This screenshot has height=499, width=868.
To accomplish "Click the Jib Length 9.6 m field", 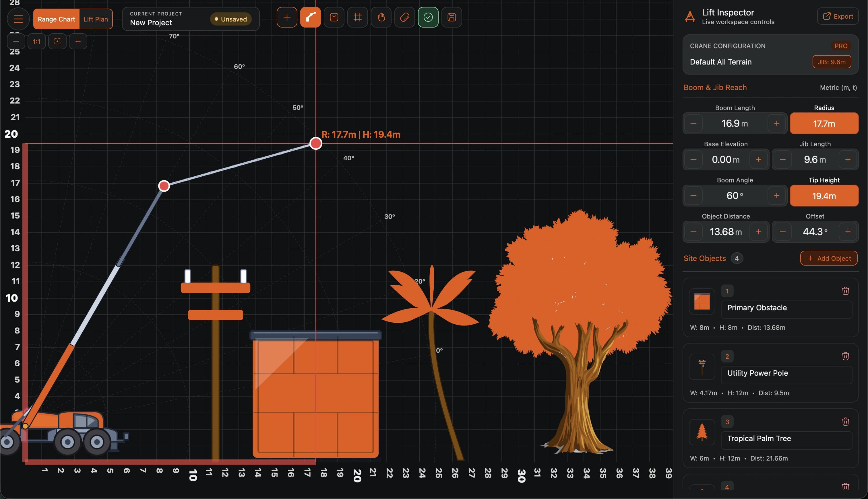I will [815, 160].
